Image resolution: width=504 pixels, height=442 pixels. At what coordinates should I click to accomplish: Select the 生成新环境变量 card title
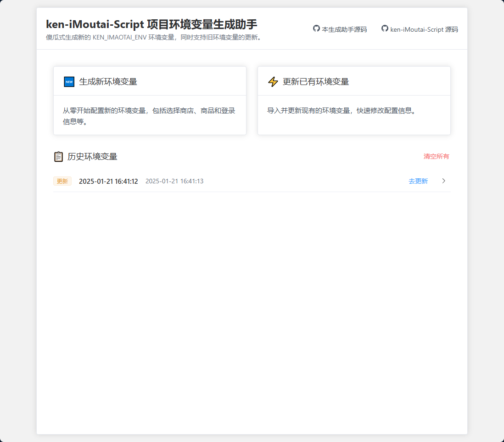coord(108,82)
